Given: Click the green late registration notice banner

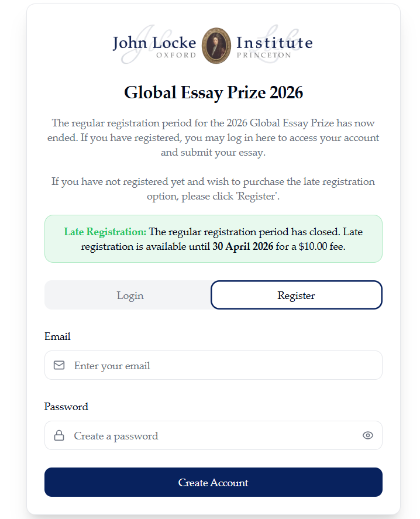Looking at the screenshot, I should click(x=214, y=239).
